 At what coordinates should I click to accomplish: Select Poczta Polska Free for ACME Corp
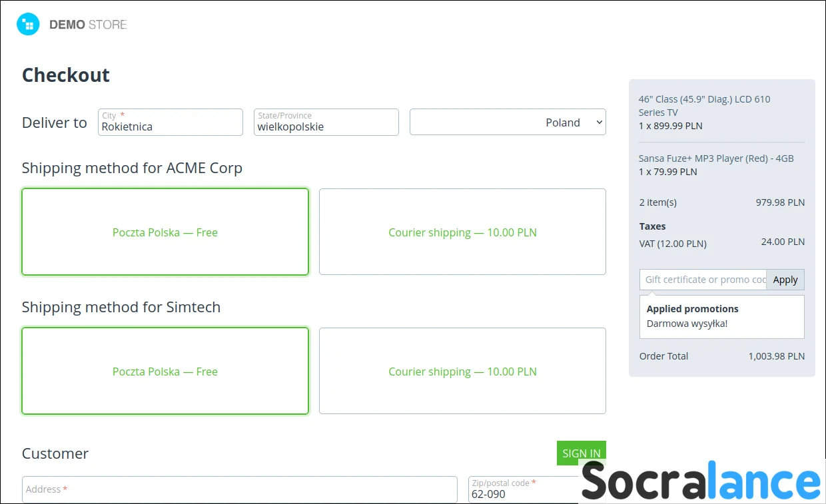point(165,232)
